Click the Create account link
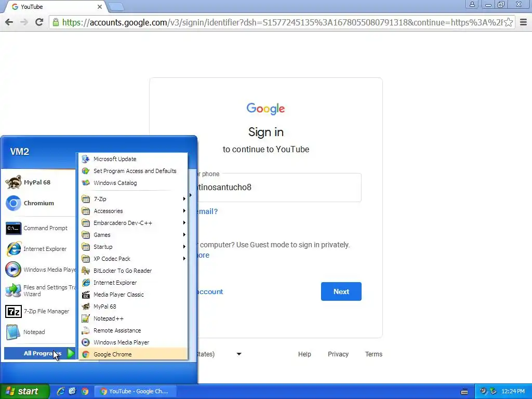 coord(210,292)
